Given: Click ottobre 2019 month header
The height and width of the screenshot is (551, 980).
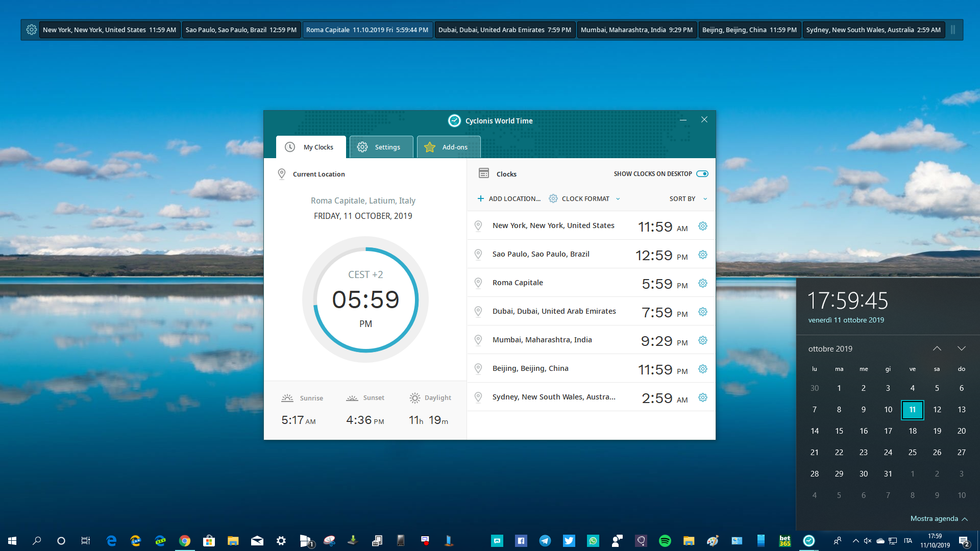Looking at the screenshot, I should point(830,348).
